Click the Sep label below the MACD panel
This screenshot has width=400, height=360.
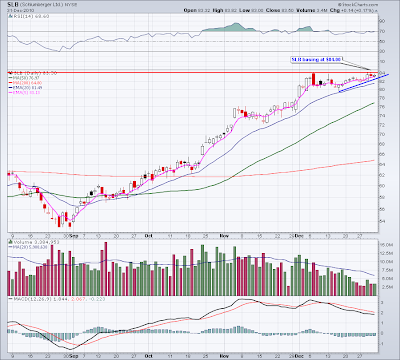click(74, 356)
